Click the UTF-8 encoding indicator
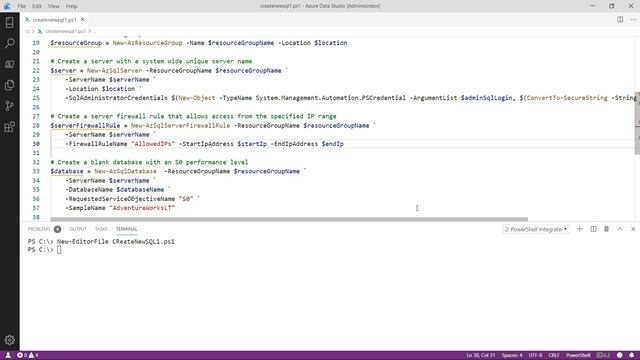Screen dimensions: 640x360 [535, 355]
